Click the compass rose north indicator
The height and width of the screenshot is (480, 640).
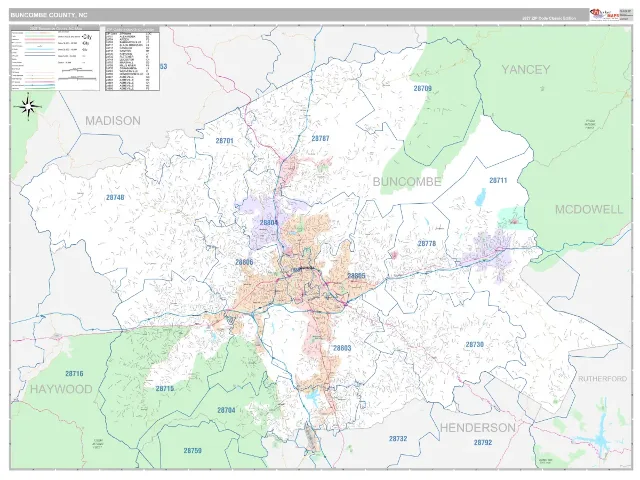(x=28, y=107)
